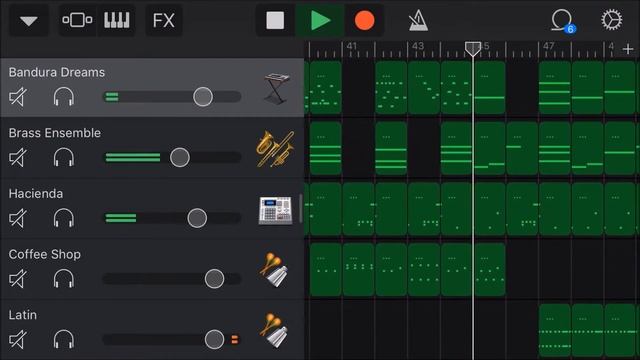Select Hacienda region at bar 46
The width and height of the screenshot is (640, 360).
point(522,209)
